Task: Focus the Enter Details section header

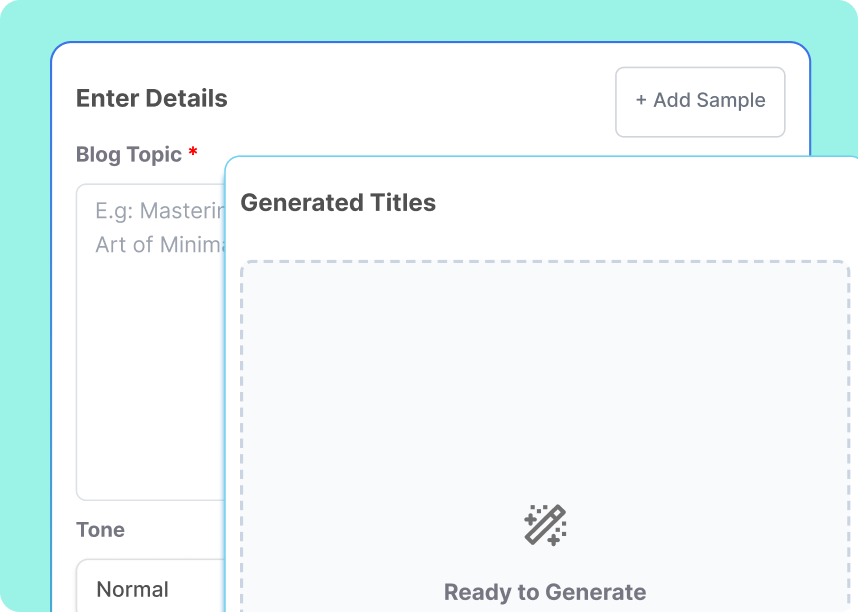Action: [x=151, y=98]
